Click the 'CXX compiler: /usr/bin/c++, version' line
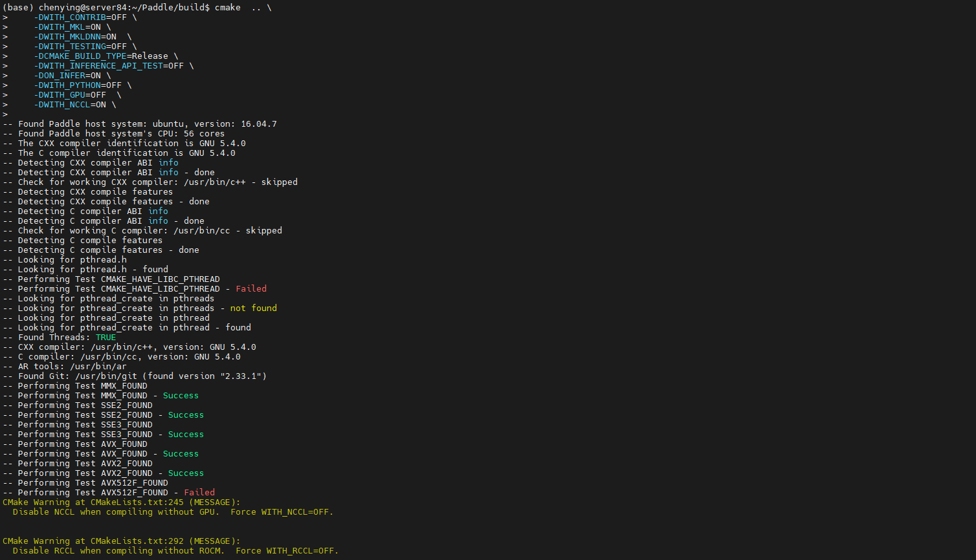Viewport: 976px width, 560px height. pyautogui.click(x=129, y=347)
